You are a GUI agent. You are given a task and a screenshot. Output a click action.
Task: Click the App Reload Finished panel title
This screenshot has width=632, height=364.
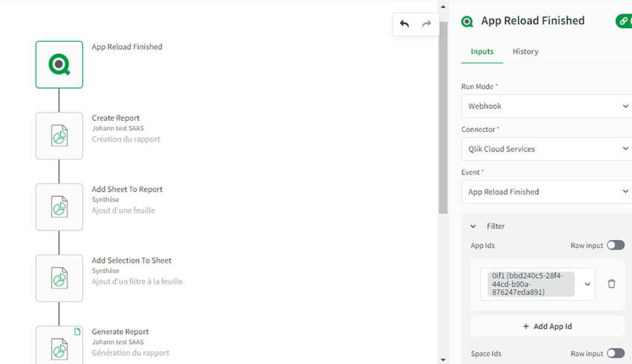click(533, 21)
